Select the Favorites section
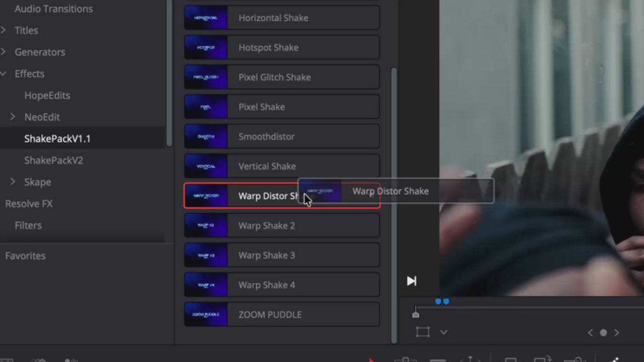Screen dimensions: 644x362 tap(25, 256)
